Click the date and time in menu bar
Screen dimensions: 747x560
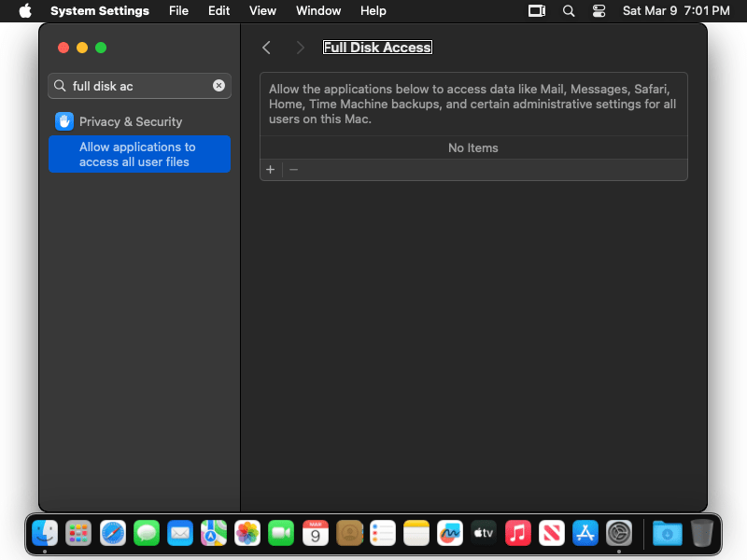[676, 11]
